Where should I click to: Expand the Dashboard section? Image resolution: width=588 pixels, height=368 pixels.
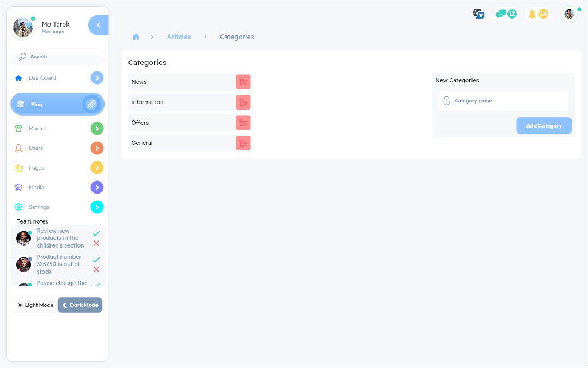point(97,77)
